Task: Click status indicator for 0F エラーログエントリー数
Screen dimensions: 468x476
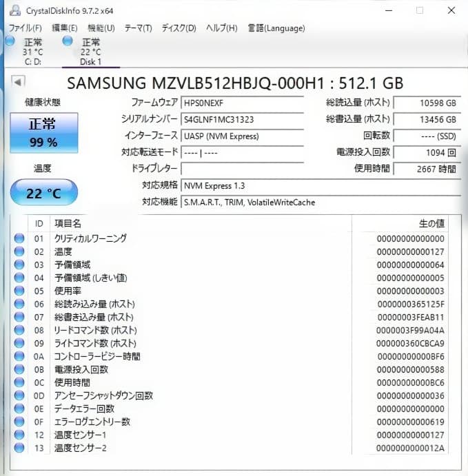Action: (x=19, y=422)
